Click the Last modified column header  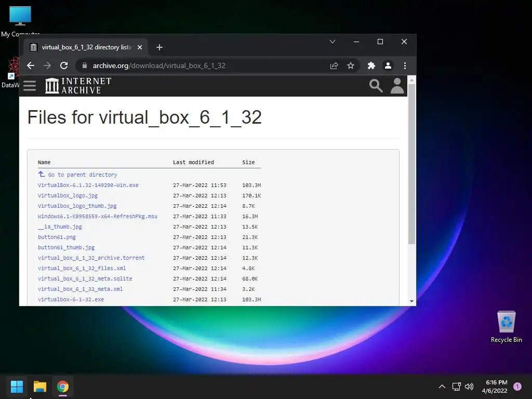click(x=193, y=162)
